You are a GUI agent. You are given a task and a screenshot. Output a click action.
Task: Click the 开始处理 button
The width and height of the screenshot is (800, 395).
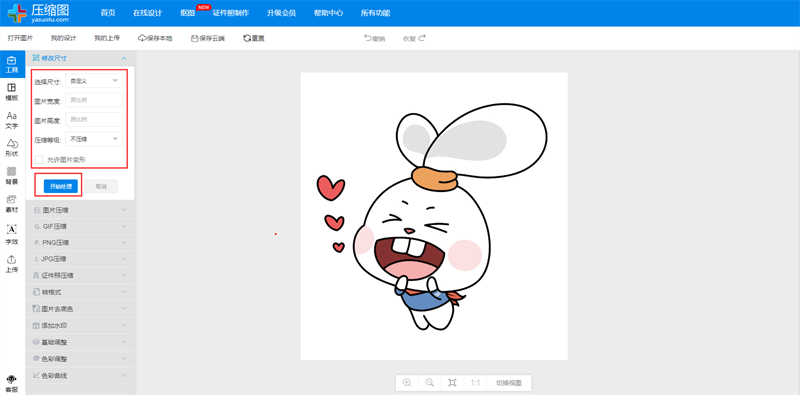point(61,187)
